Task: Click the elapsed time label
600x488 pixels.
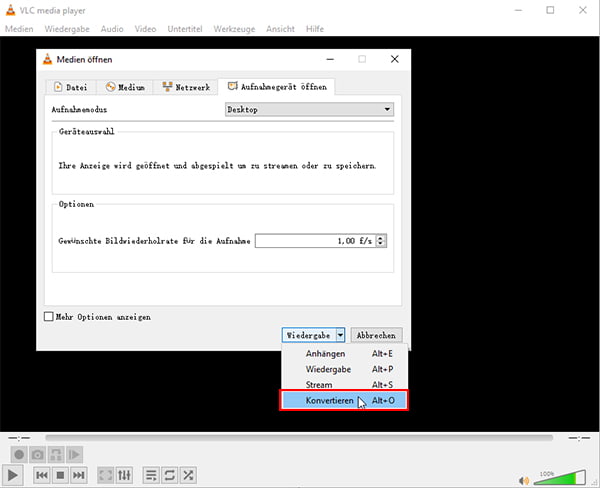Action: click(x=19, y=438)
